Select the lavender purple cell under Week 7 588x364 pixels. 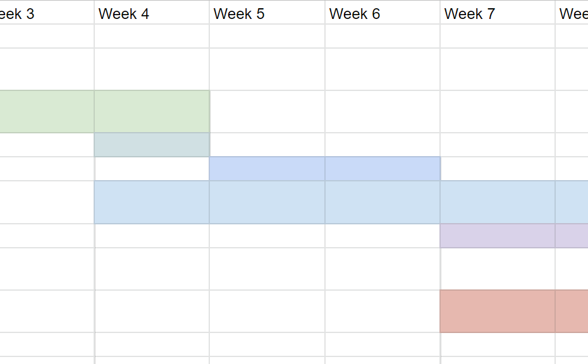[x=498, y=236]
